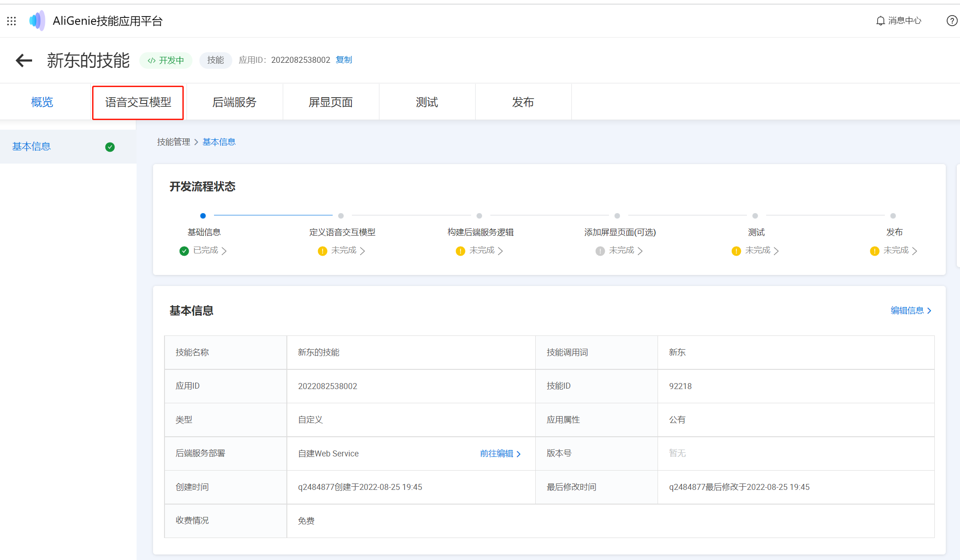960x560 pixels.
Task: Click warning icon under 测试 step
Action: (736, 251)
